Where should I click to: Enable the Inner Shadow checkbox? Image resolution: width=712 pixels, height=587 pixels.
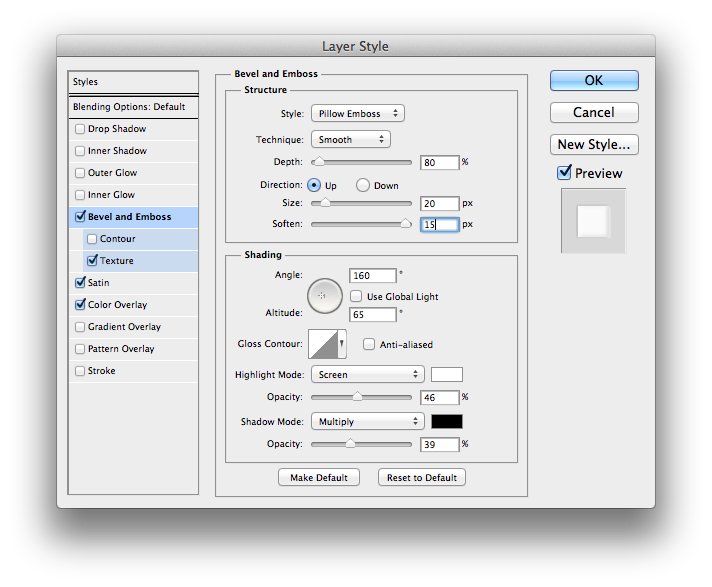coord(80,151)
